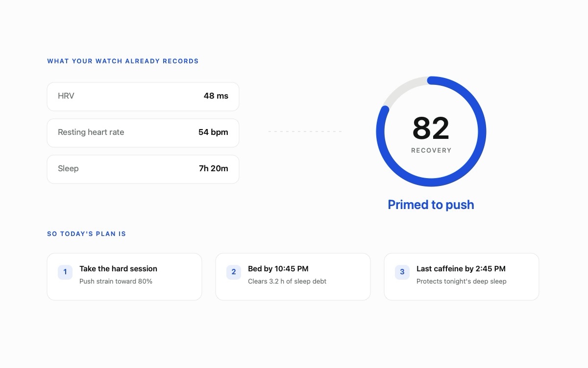Screen dimensions: 588x368
Task: Open the Bed by 10:45 PM title
Action: 278,268
